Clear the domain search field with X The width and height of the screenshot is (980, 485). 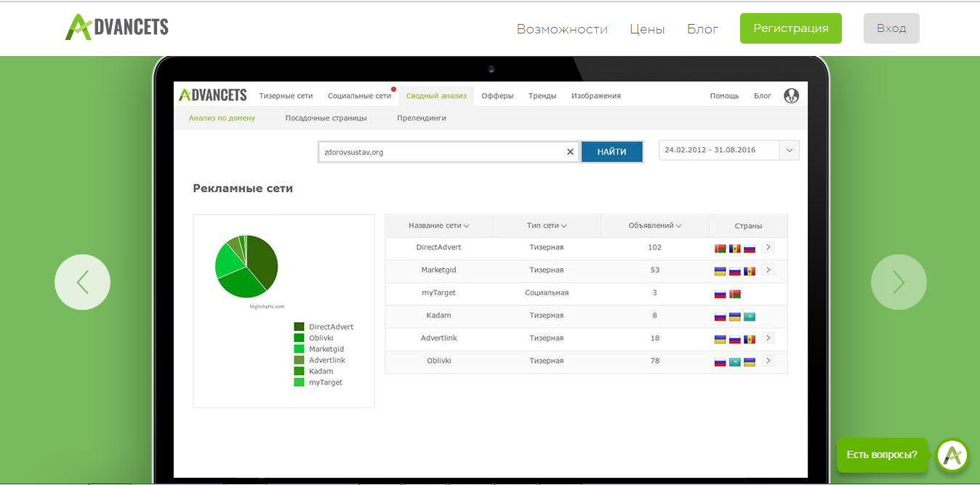click(570, 152)
